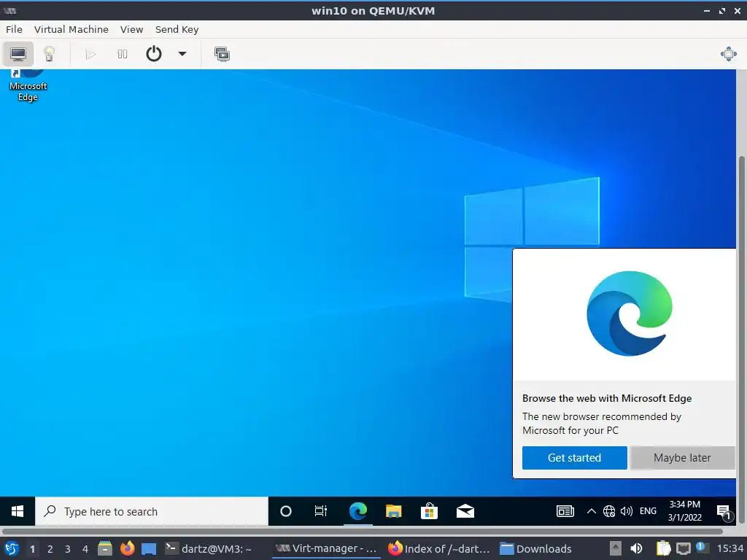Click the Windows clock 3:34 PM
The image size is (747, 560).
[684, 511]
